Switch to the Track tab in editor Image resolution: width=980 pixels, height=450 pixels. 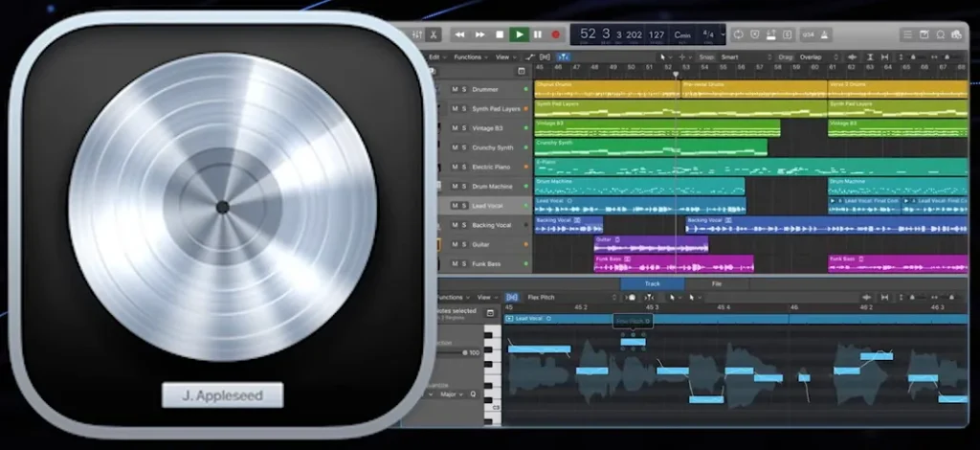[652, 283]
